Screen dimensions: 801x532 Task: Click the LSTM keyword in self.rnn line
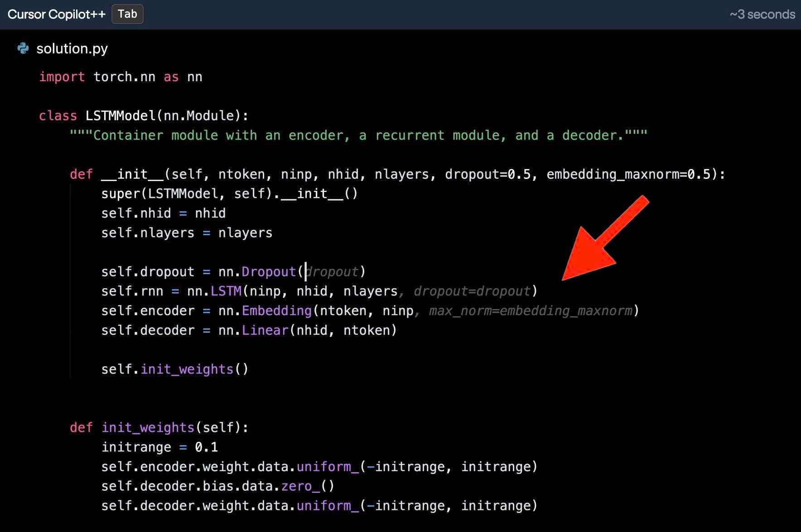226,291
